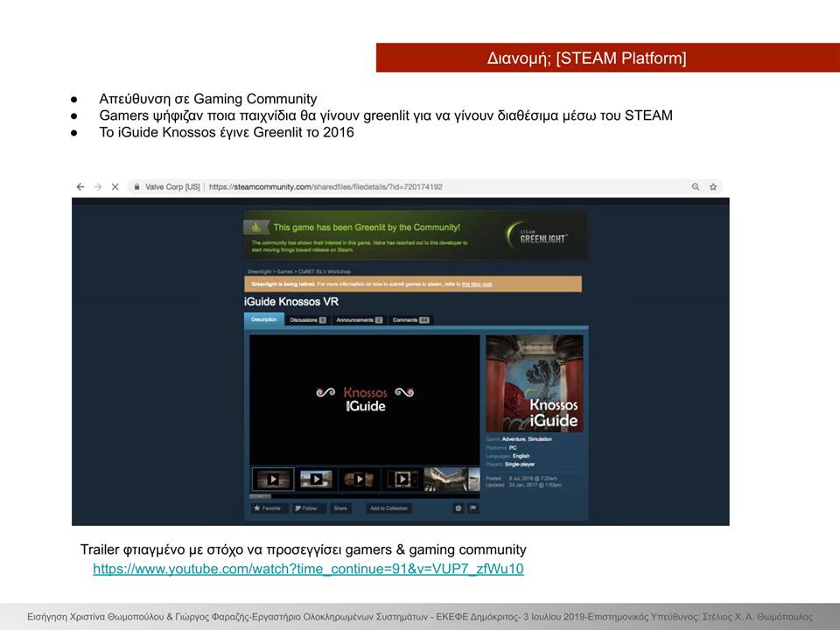Click the Greenlight breadcrumb link
The width and height of the screenshot is (840, 630).
click(259, 271)
